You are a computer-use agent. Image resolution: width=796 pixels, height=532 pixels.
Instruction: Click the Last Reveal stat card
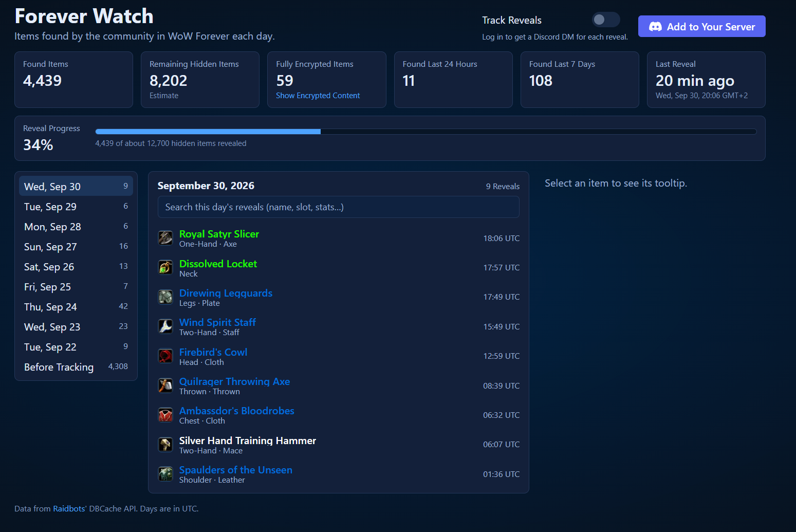tap(706, 80)
